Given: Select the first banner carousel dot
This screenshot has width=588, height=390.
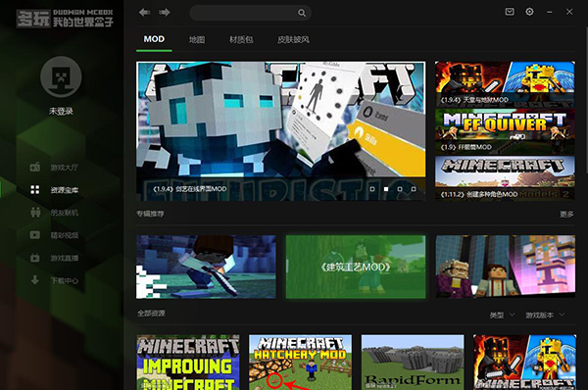Looking at the screenshot, I should point(372,189).
